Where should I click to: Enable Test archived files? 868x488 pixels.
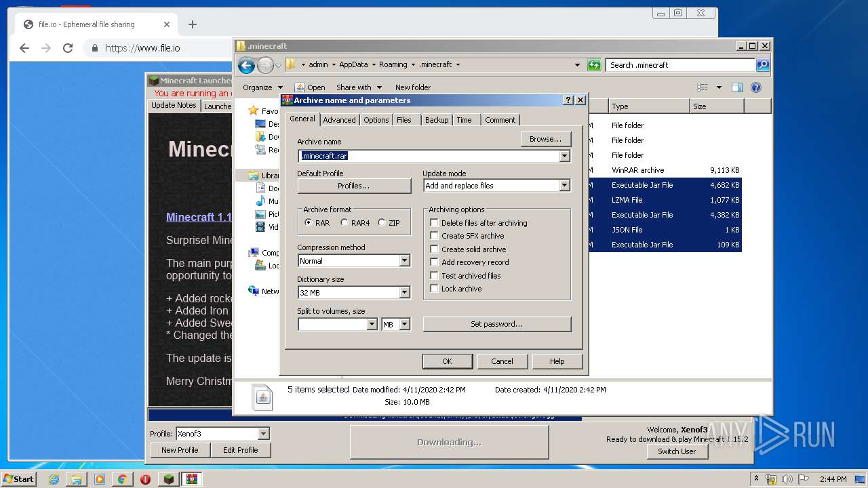pos(434,276)
